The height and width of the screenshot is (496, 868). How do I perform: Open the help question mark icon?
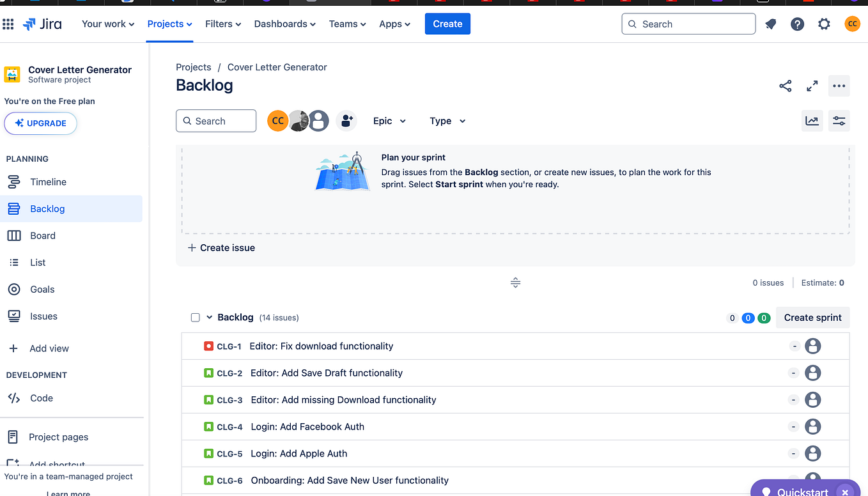pos(797,24)
